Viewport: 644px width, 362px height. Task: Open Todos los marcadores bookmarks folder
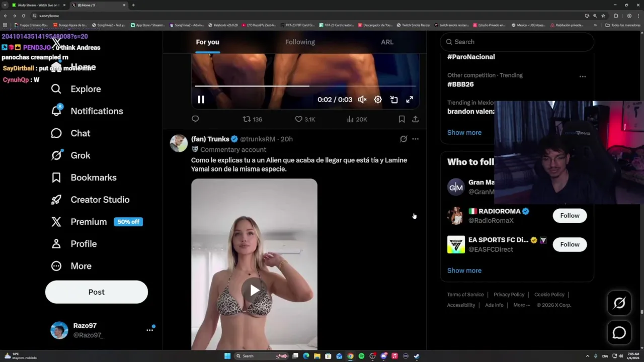tap(623, 25)
